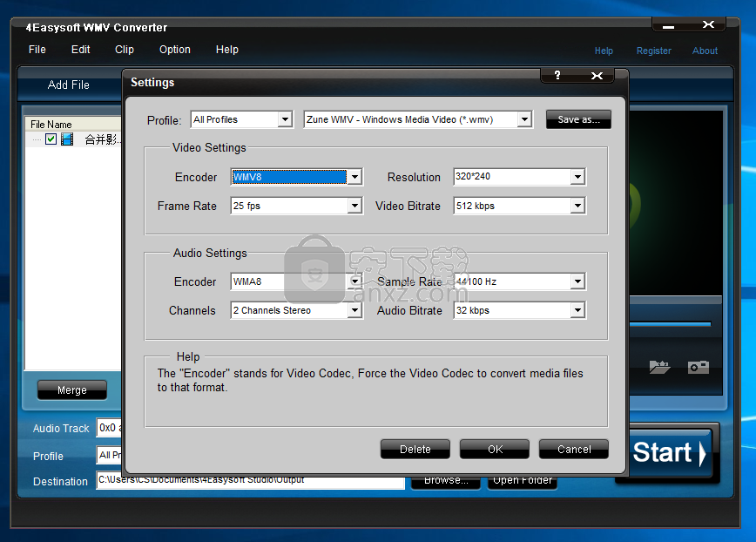Expand the Sample Rate 44100 Hz dropdown
The image size is (756, 542).
tap(577, 281)
